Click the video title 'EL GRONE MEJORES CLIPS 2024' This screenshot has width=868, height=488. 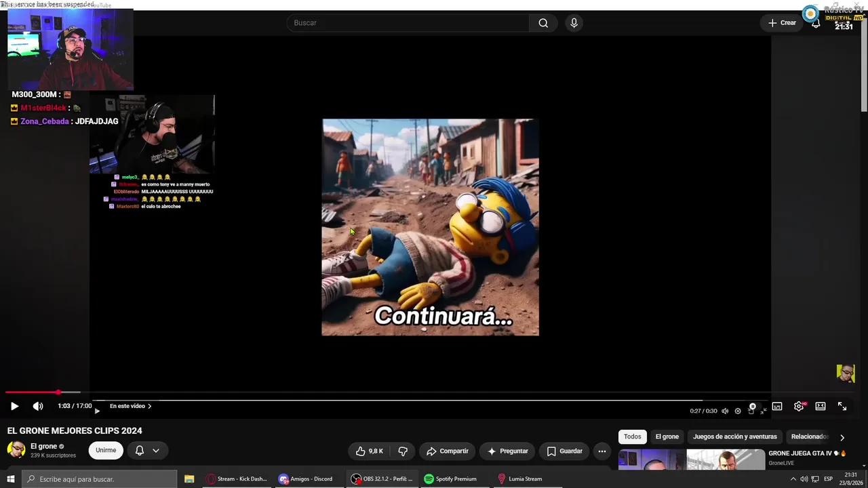[75, 430]
